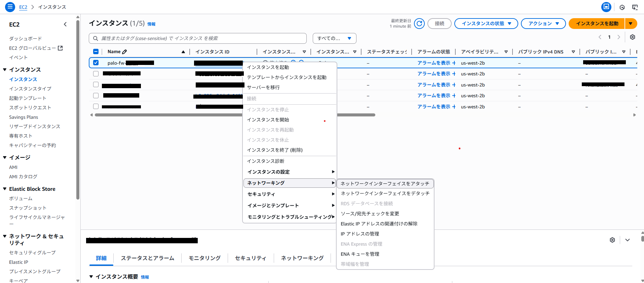Open アクション dropdown
This screenshot has height=283, width=644.
tap(543, 24)
